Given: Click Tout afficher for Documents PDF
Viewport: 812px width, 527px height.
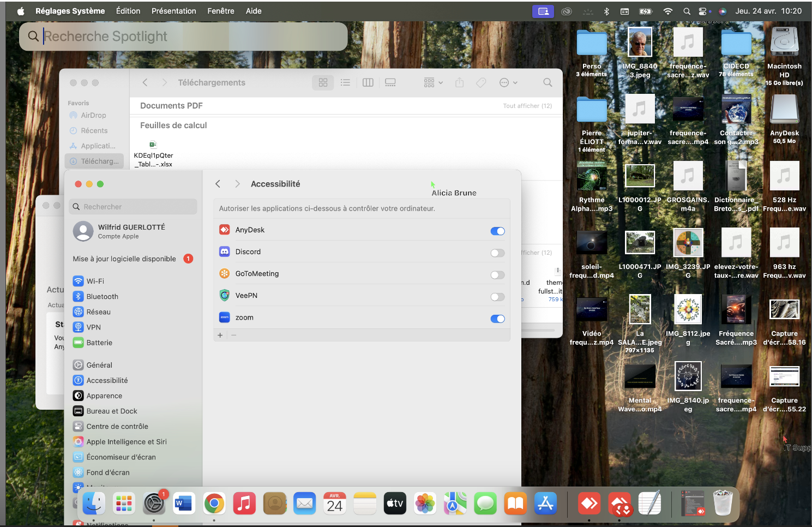Looking at the screenshot, I should coord(527,106).
